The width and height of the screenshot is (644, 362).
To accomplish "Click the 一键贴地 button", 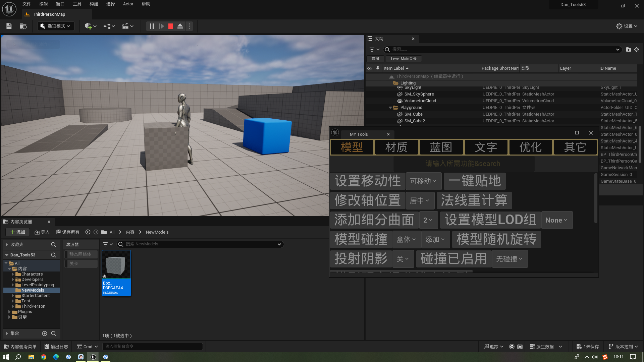I will point(475,181).
